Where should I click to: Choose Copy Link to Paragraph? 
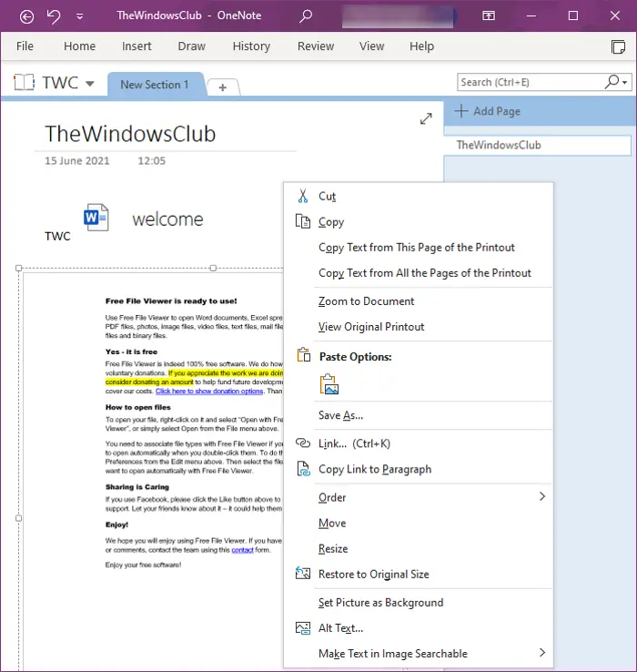pyautogui.click(x=419, y=469)
